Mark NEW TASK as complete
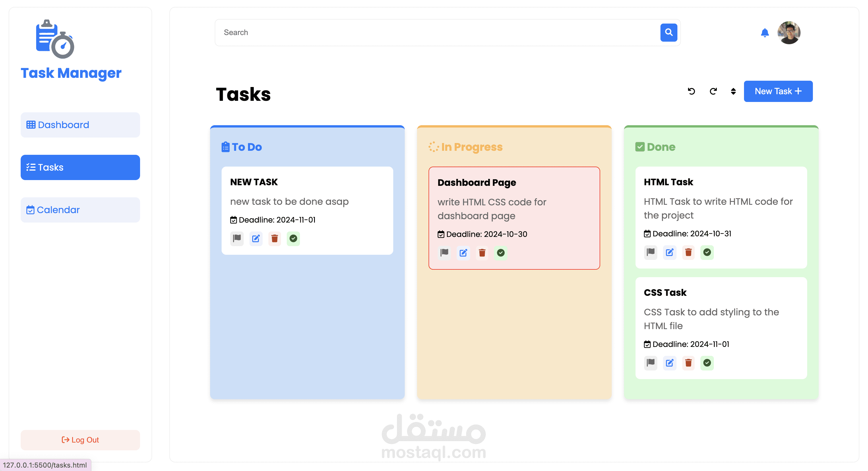Screen dimensions: 868x471 [293, 238]
